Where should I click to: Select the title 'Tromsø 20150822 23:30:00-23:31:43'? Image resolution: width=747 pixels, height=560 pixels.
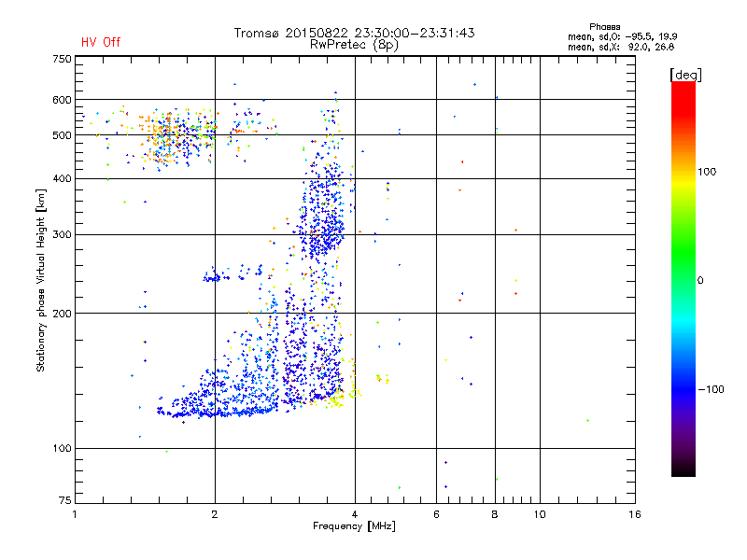pyautogui.click(x=354, y=33)
